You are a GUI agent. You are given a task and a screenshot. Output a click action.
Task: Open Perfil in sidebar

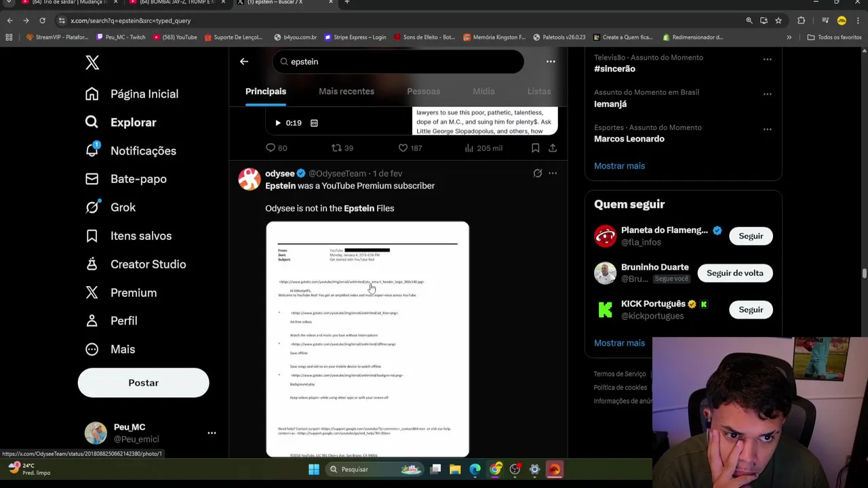pos(111,321)
